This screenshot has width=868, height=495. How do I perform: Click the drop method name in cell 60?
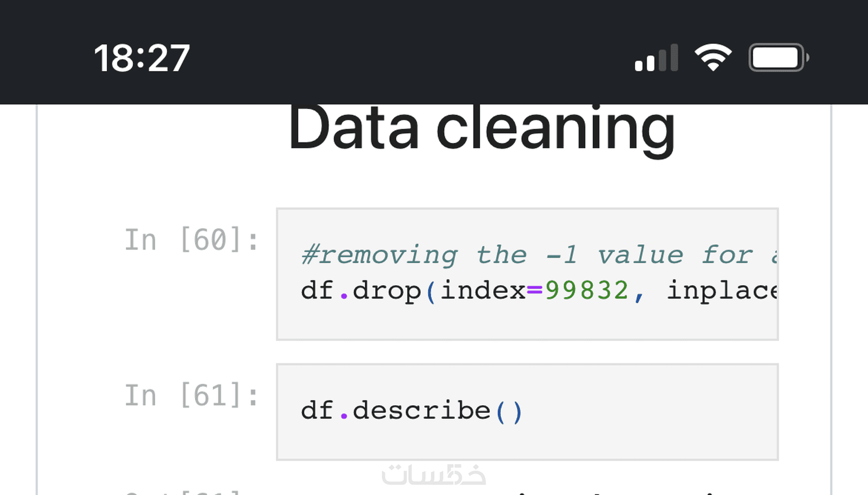coord(387,290)
